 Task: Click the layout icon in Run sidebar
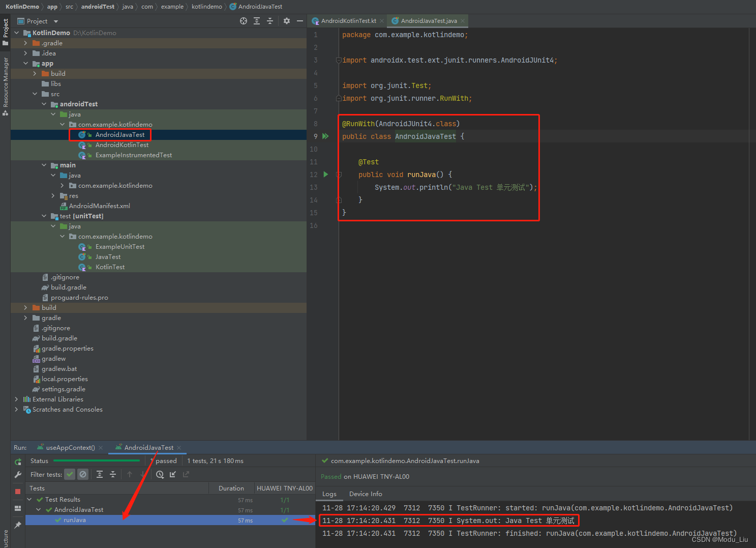18,508
